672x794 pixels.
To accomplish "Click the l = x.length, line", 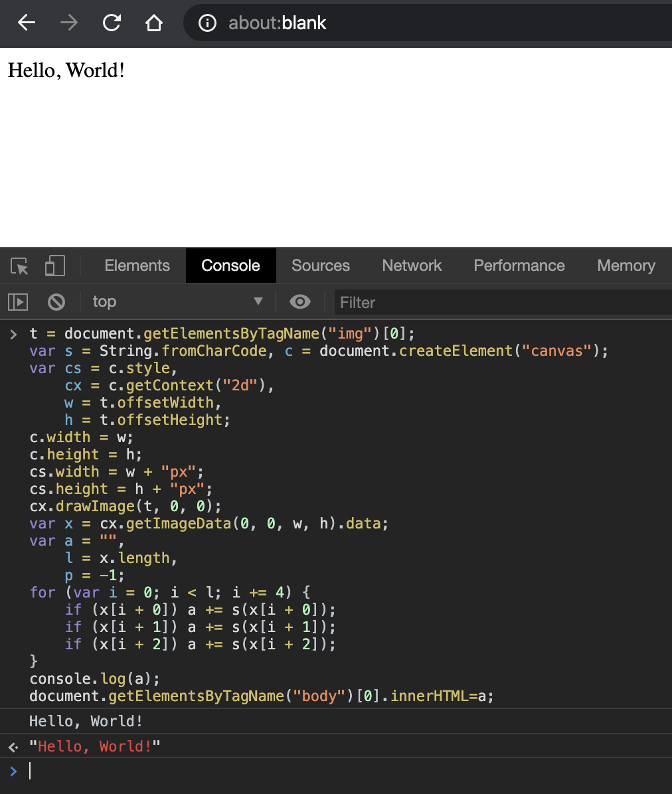I will 121,558.
